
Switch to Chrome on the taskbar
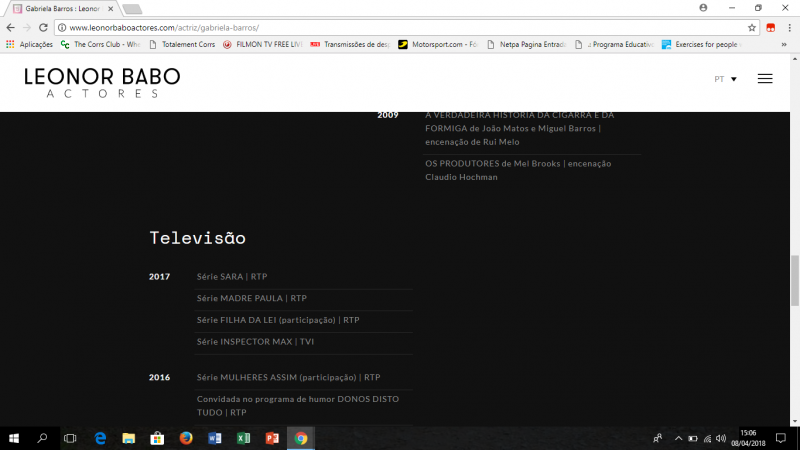[x=301, y=438]
